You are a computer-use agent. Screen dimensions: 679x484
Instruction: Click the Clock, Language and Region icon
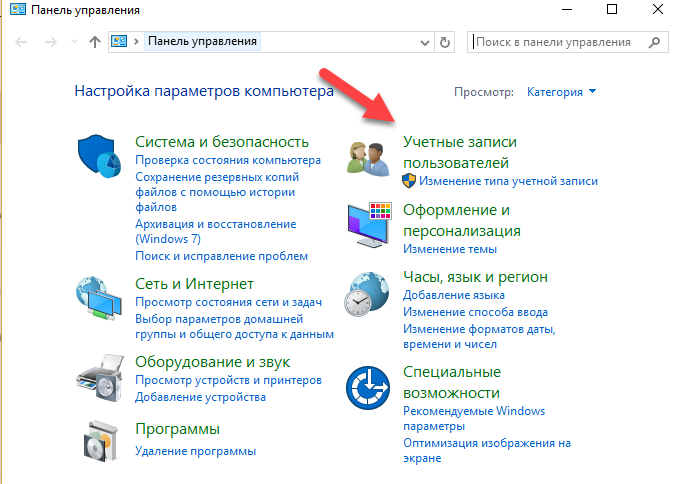(x=367, y=292)
